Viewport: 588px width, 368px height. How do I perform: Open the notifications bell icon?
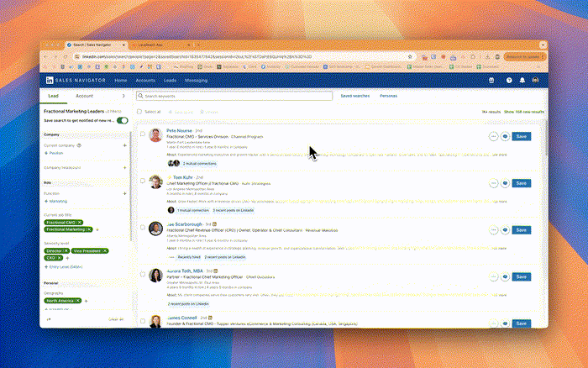click(x=522, y=81)
